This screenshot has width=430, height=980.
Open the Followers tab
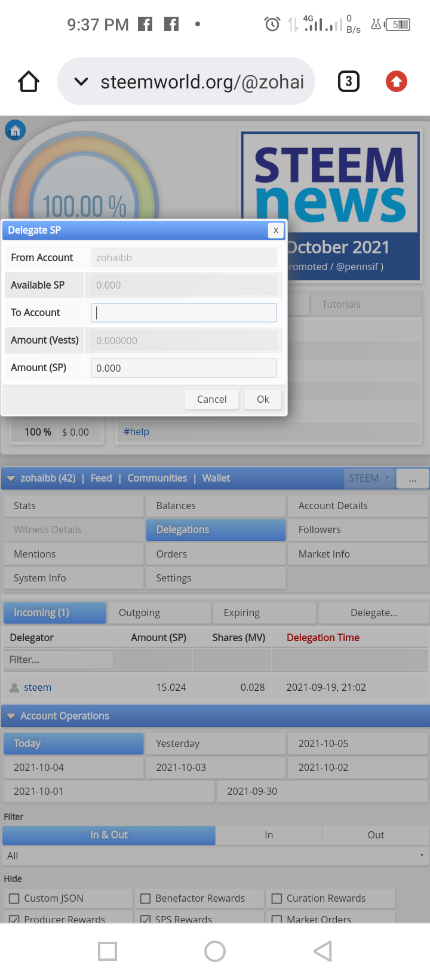[358, 530]
